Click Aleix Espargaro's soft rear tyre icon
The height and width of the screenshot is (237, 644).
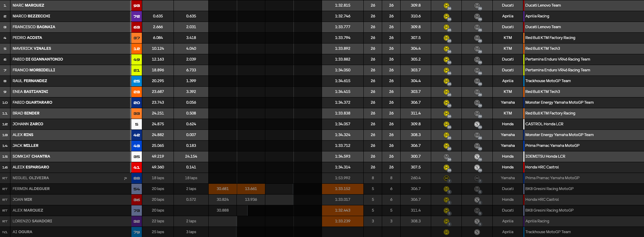(477, 167)
